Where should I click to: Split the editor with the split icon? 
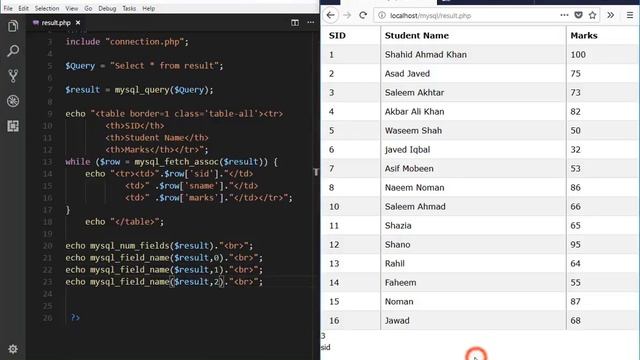coord(295,23)
